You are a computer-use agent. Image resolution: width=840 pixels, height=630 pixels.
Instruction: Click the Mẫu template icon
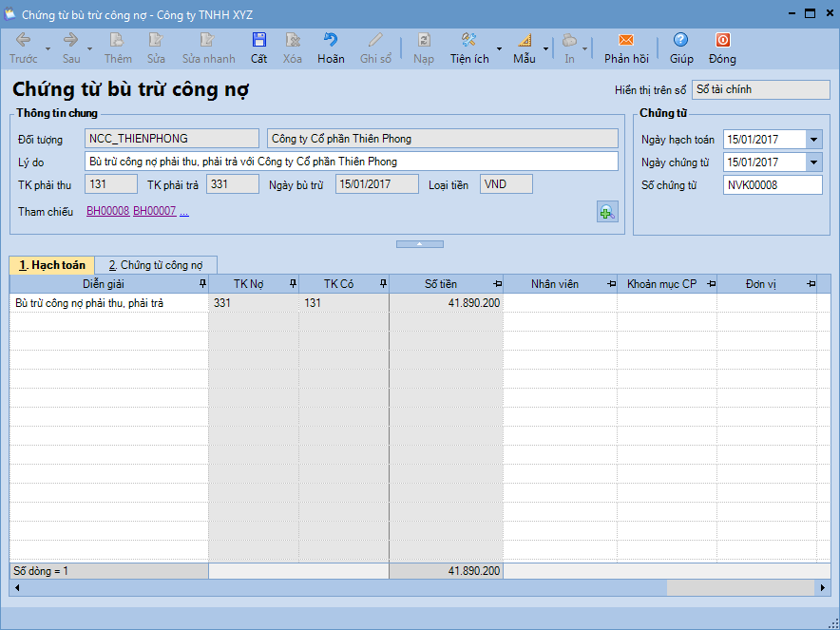click(525, 41)
